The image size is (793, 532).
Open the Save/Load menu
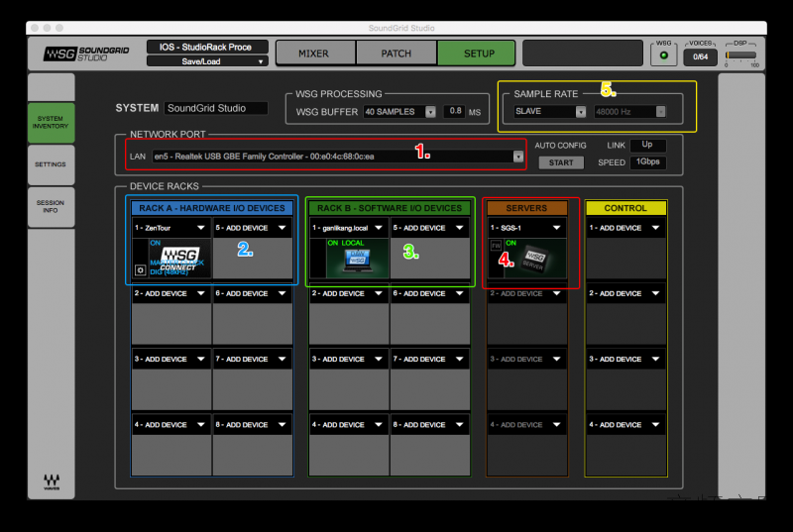pyautogui.click(x=207, y=61)
